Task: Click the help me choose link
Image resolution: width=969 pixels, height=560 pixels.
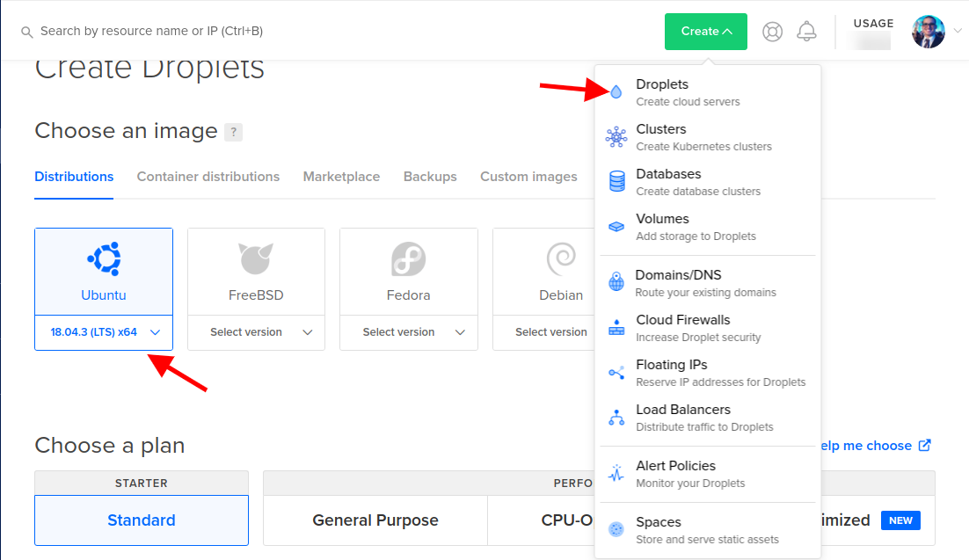Action: (x=866, y=446)
